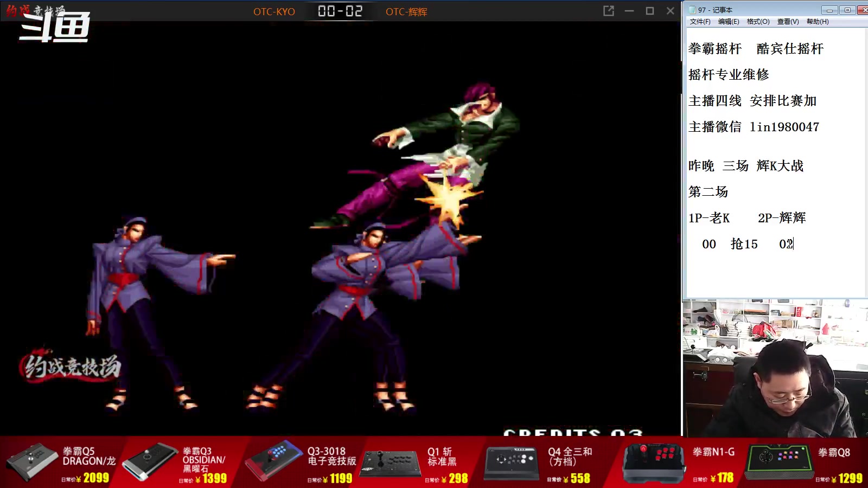868x488 pixels.
Task: Click the 2P-辉辉 text in Notepad
Action: [782, 218]
